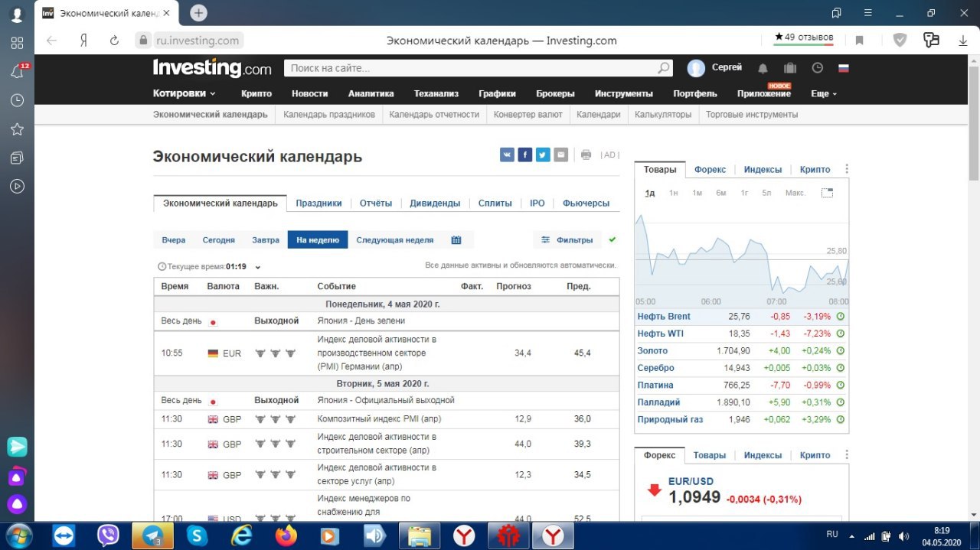Image resolution: width=980 pixels, height=550 pixels.
Task: Open the Сплиты tab
Action: (495, 203)
